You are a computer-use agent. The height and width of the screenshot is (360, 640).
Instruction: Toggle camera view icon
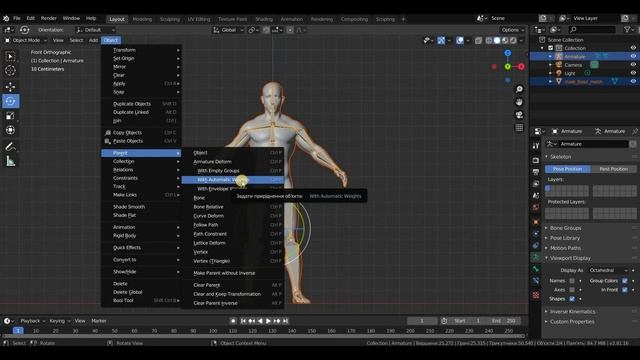point(519,115)
